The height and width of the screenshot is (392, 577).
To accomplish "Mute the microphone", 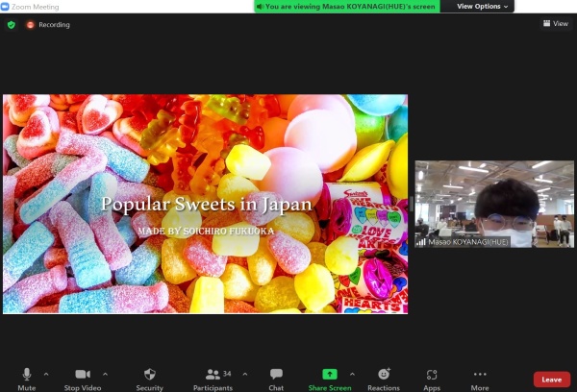I will pos(27,379).
